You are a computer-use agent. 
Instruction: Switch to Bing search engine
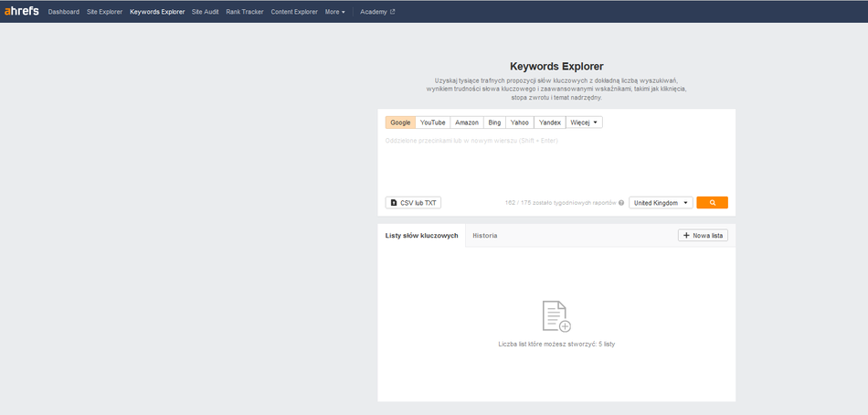click(494, 122)
